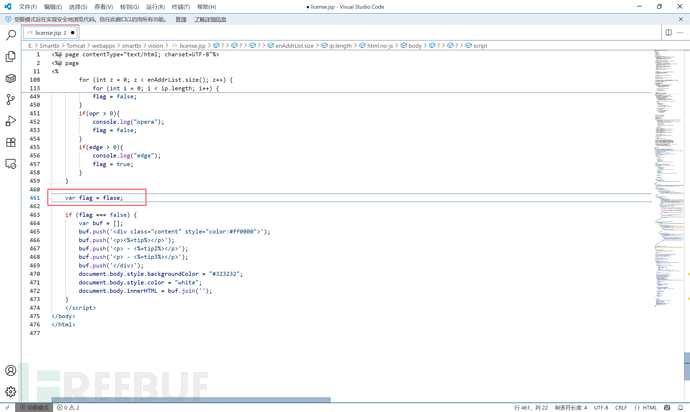Open the Accounts icon
Viewport: 690px width, 412px height.
[11, 370]
